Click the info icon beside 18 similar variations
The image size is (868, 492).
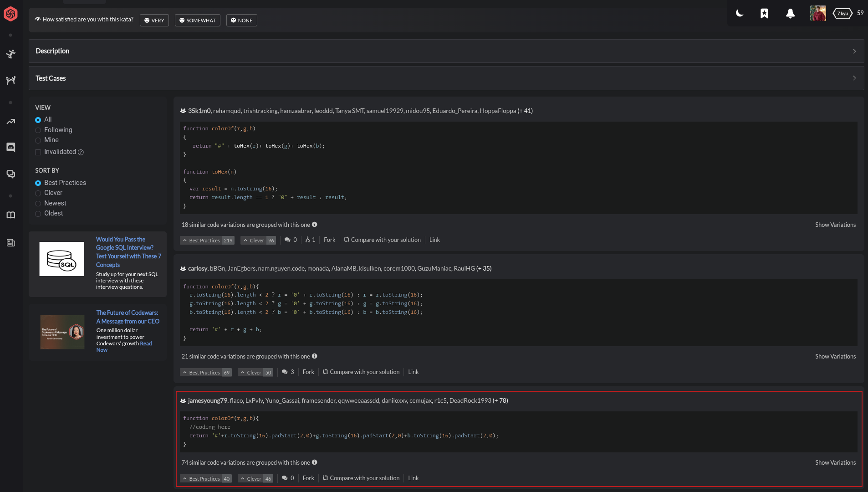314,225
